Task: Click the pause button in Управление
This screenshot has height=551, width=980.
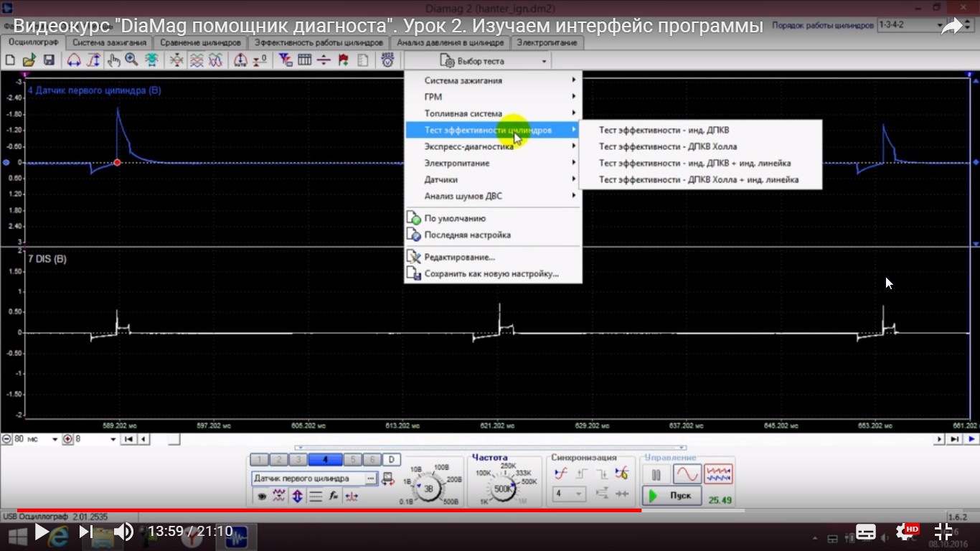Action: coord(656,474)
